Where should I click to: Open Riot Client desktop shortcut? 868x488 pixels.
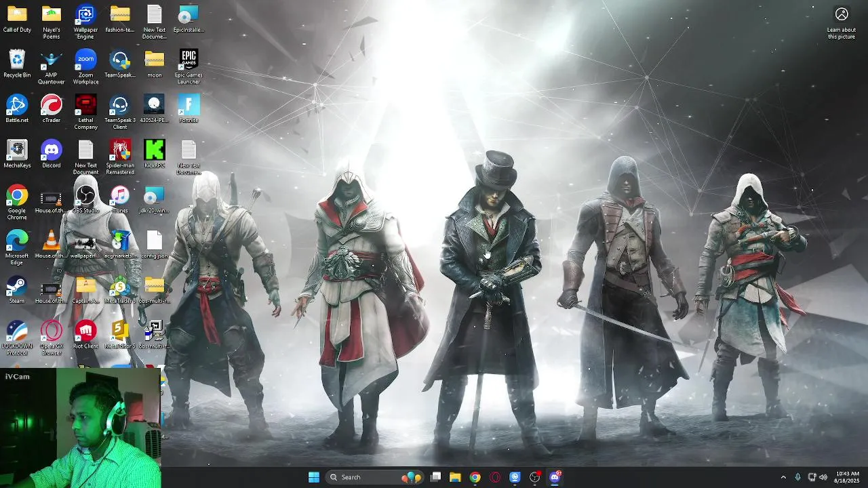click(85, 335)
